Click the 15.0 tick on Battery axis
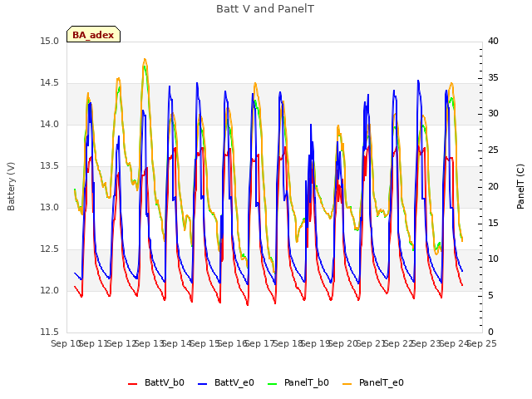The image size is (532, 399). coord(50,42)
